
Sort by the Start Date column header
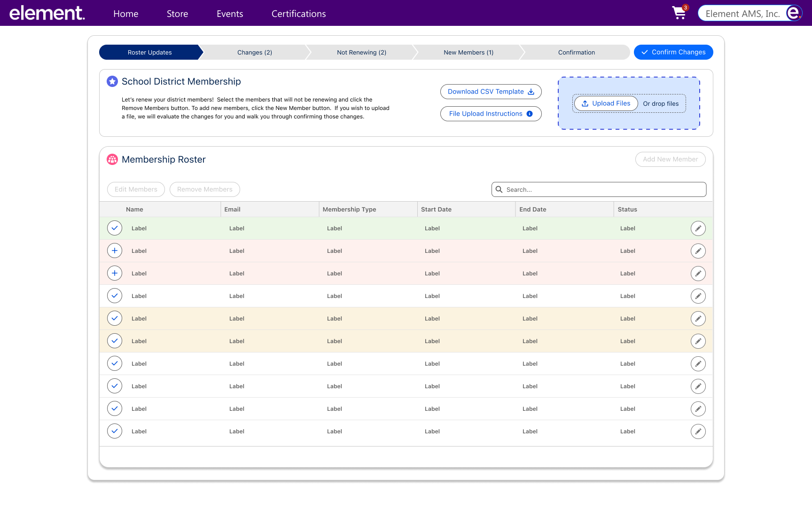click(436, 210)
